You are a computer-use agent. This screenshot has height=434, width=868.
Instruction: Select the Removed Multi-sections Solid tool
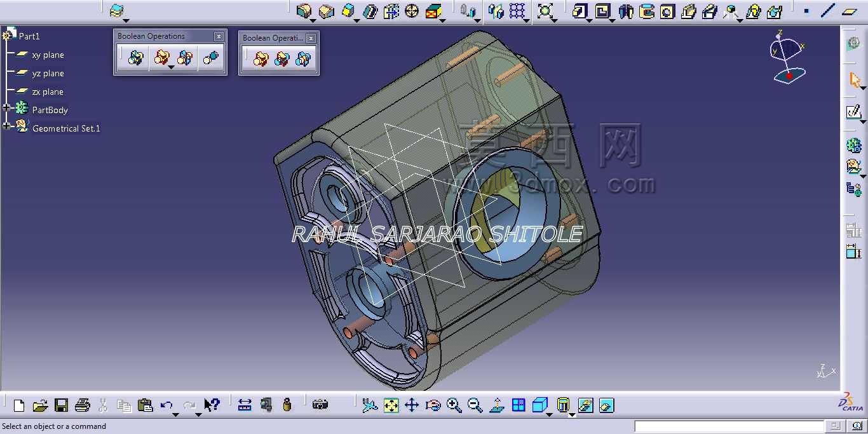774,11
